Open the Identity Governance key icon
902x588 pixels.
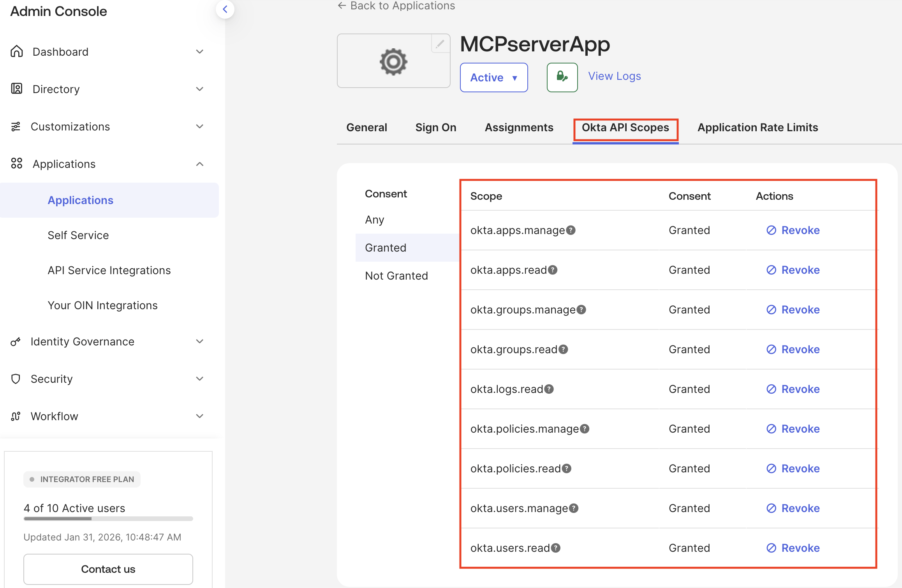click(15, 341)
